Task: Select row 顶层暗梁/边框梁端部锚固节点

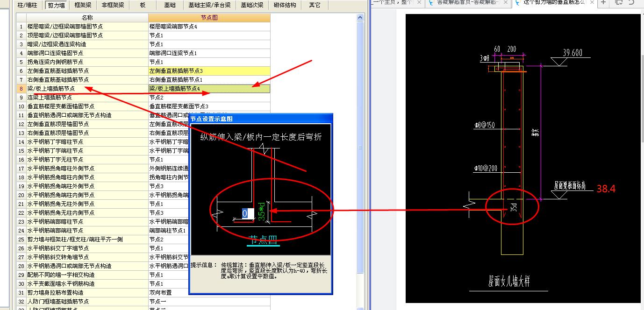Action: coord(87,35)
